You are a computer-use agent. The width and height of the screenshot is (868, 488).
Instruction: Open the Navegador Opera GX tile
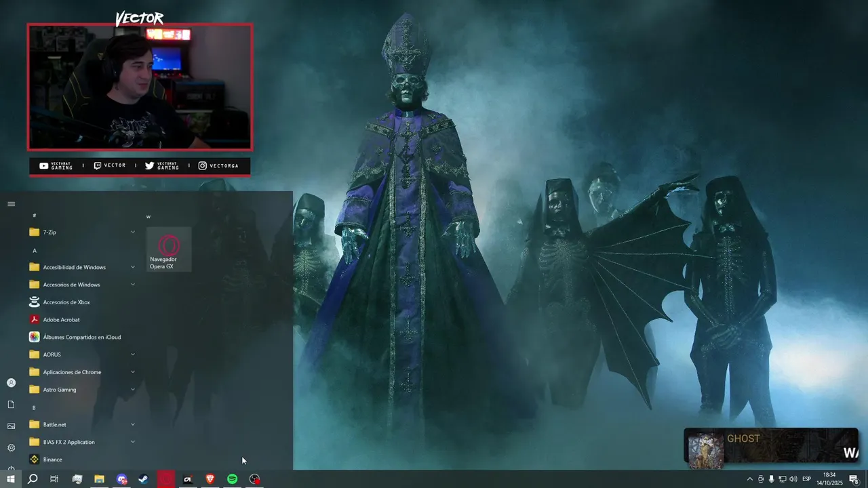(x=169, y=249)
